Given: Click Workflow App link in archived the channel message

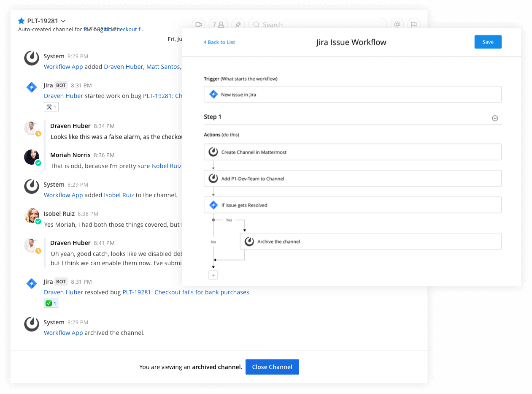Looking at the screenshot, I should pos(63,333).
